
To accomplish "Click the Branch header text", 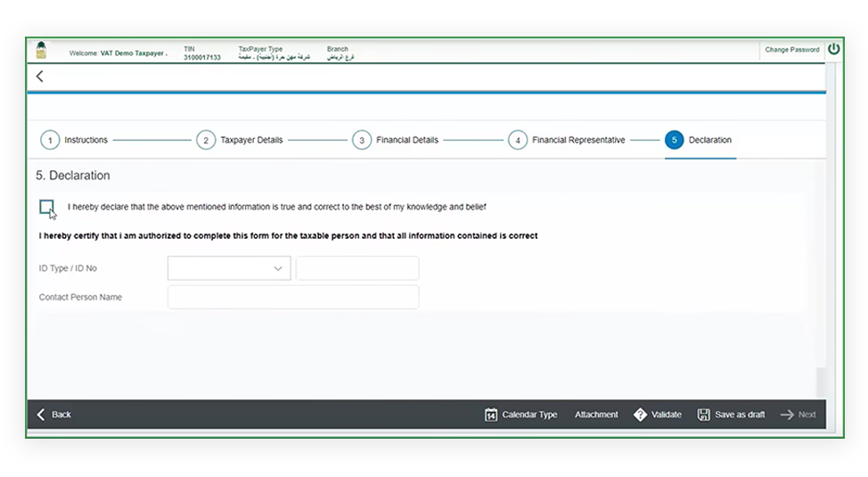I will (338, 49).
